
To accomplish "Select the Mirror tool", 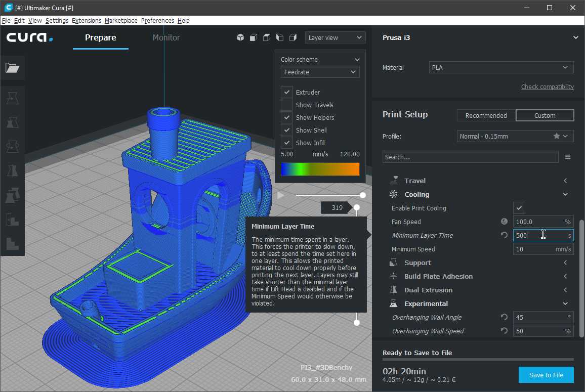I will pos(13,170).
